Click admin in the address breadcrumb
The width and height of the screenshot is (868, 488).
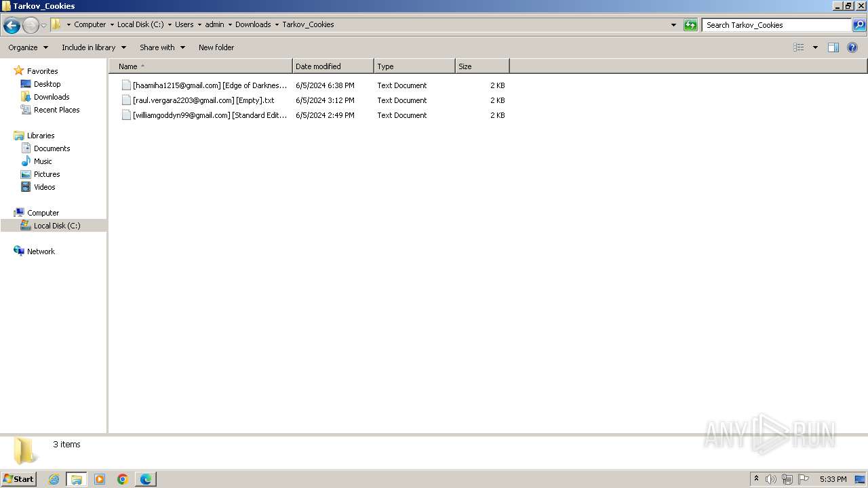[x=214, y=24]
